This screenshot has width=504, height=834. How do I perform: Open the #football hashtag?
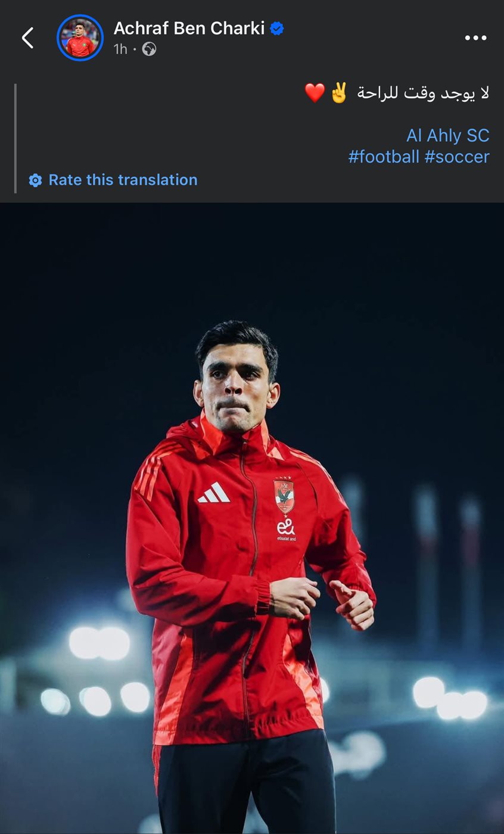click(x=384, y=157)
